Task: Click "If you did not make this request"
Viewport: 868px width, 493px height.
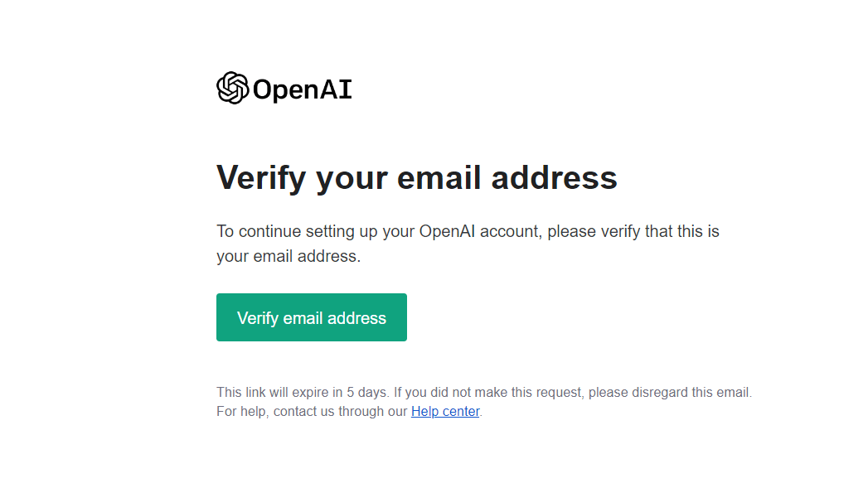Action: point(487,392)
